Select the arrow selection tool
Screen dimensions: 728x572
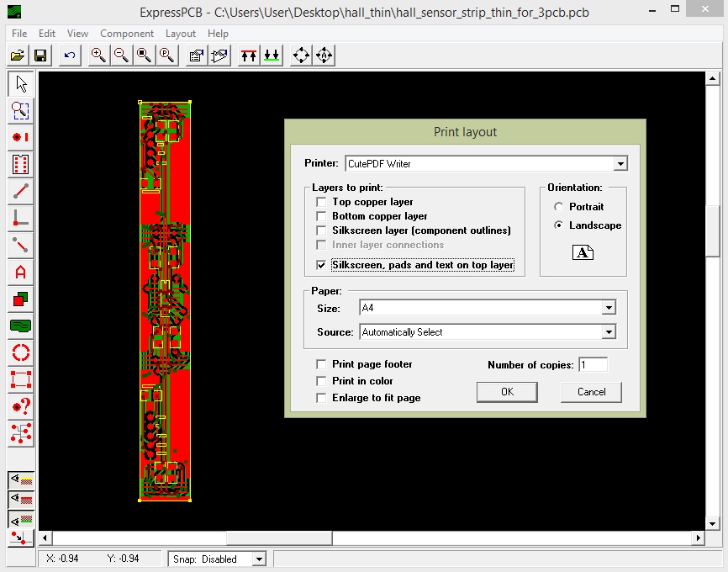point(20,83)
